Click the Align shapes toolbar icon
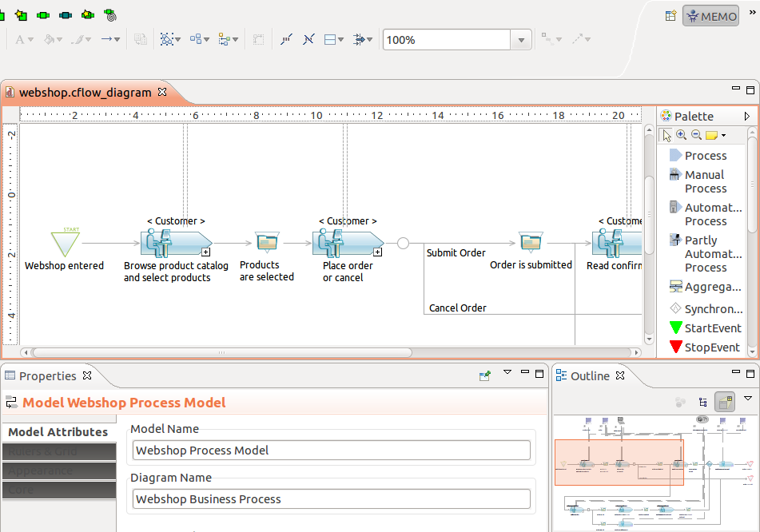 (224, 39)
